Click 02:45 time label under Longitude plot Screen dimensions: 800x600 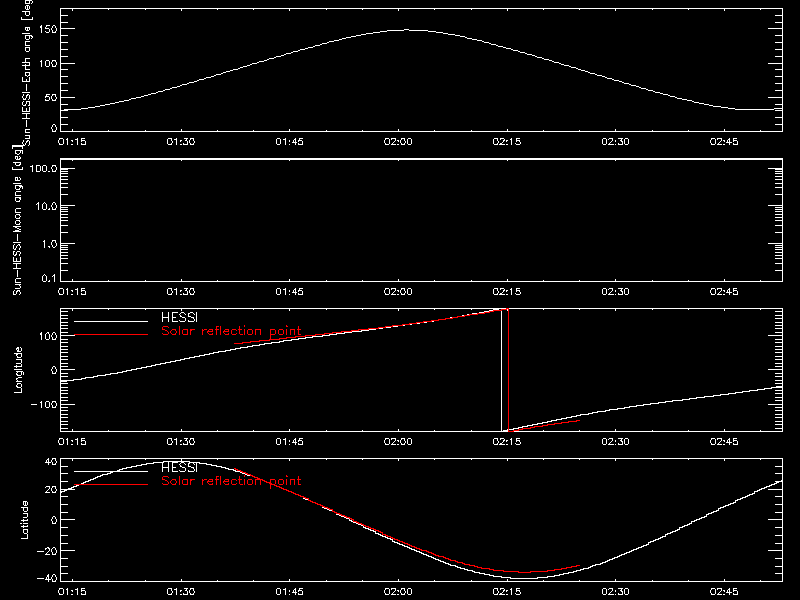(724, 441)
